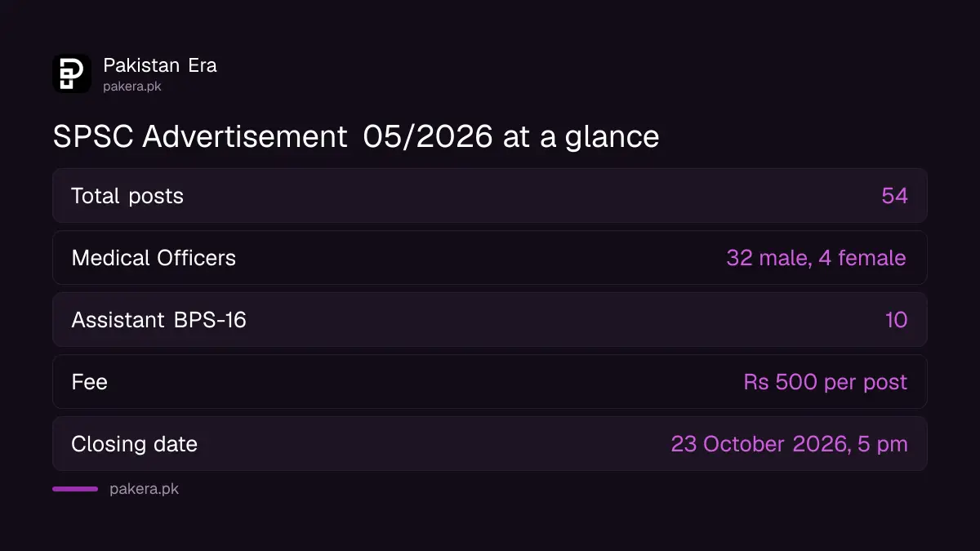Click the Assistant BPS-16 count 10
The height and width of the screenshot is (551, 980).
[896, 320]
